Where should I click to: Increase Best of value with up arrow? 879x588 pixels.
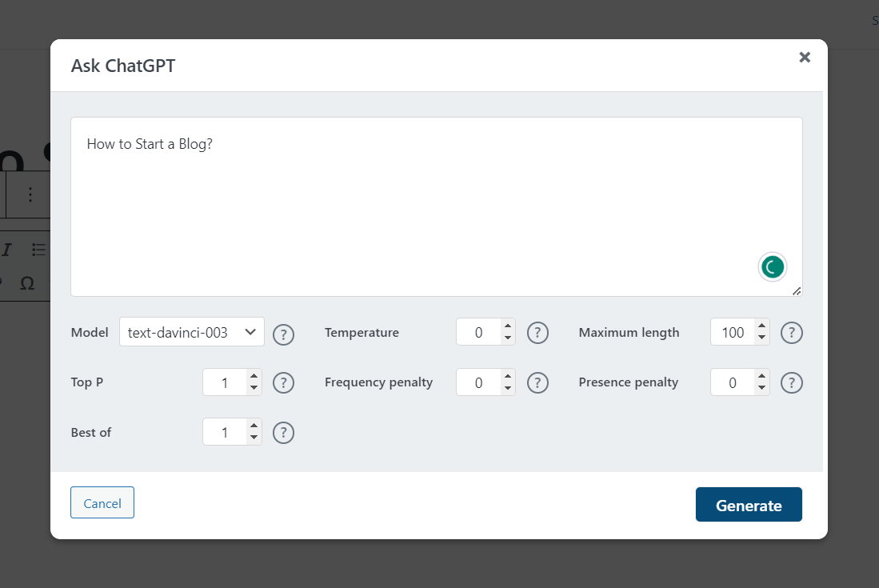click(x=254, y=426)
